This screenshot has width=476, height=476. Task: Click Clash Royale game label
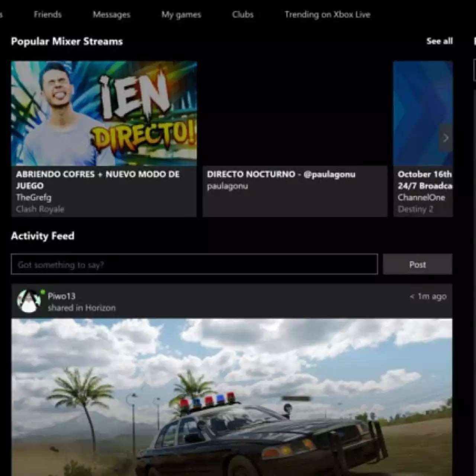pos(40,209)
